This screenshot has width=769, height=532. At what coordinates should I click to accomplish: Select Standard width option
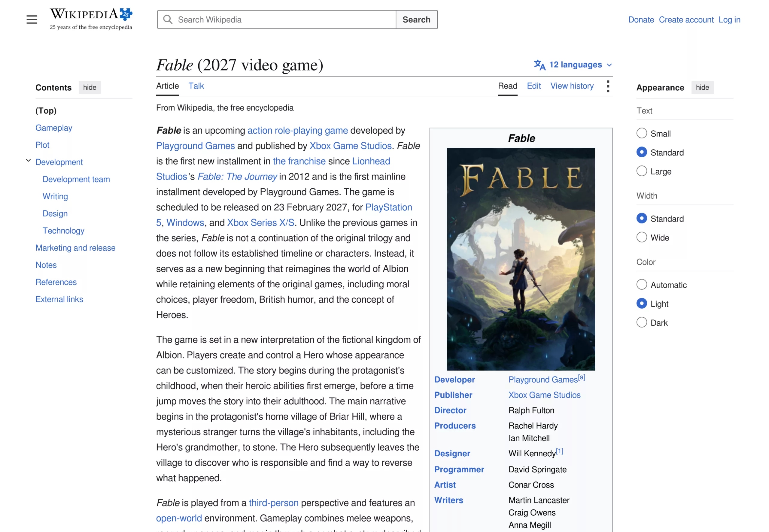click(642, 219)
